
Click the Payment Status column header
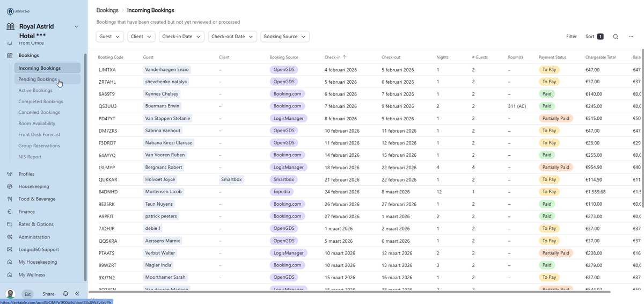click(x=553, y=57)
